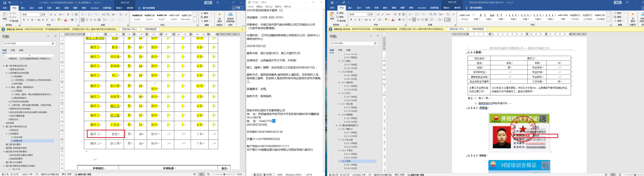Apply red font color in left Word

point(66,20)
